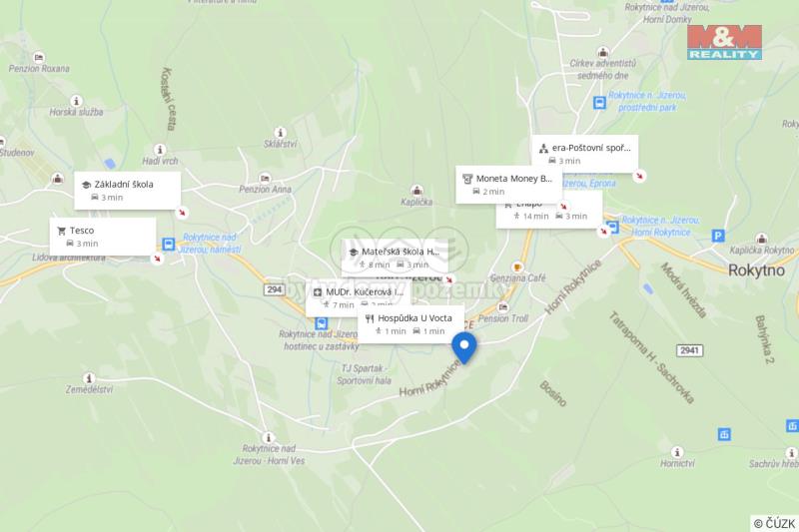The width and height of the screenshot is (799, 532).
Task: Click the Genziana Café cup icon
Action: pos(517,267)
